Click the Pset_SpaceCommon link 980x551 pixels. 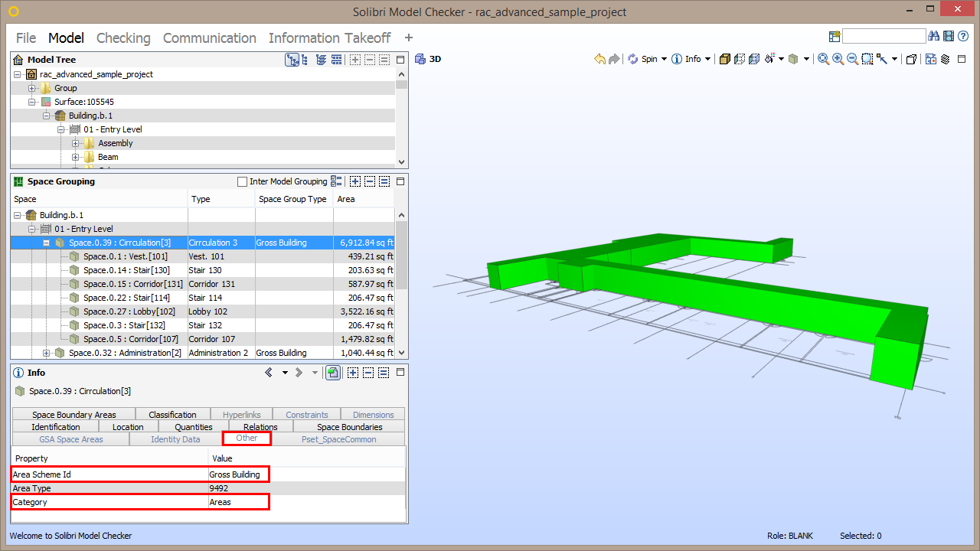pos(338,439)
